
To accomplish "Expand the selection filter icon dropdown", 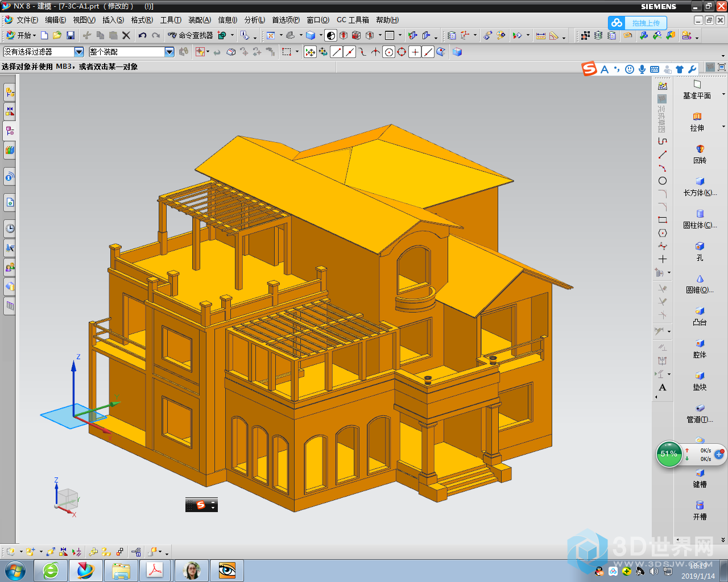I will tap(208, 52).
